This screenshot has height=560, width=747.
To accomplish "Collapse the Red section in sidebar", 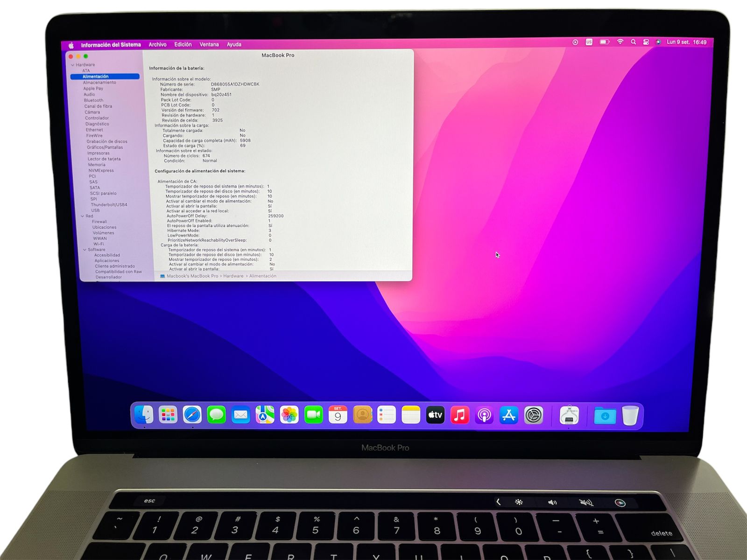I will pyautogui.click(x=83, y=216).
